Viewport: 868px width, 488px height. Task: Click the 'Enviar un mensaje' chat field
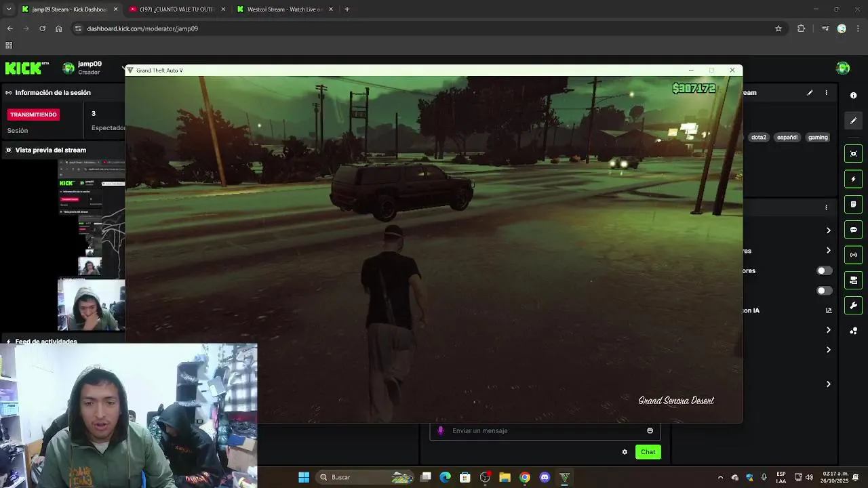tap(545, 430)
